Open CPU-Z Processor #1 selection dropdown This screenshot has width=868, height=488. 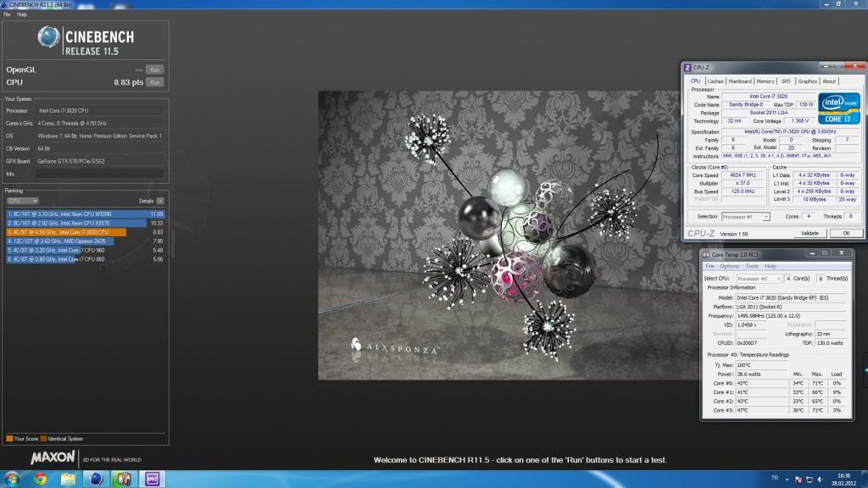click(x=746, y=217)
